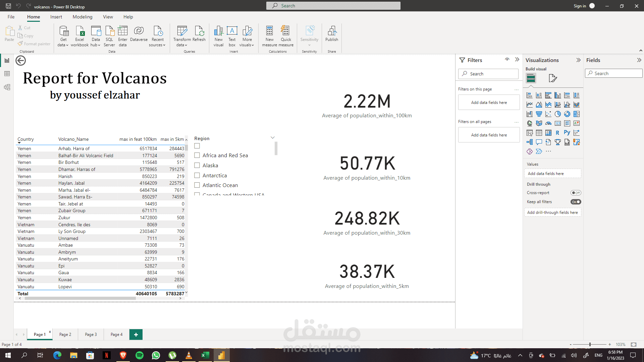Open the Insert ribbon tab
Screen dimensions: 644x362
pos(56,17)
